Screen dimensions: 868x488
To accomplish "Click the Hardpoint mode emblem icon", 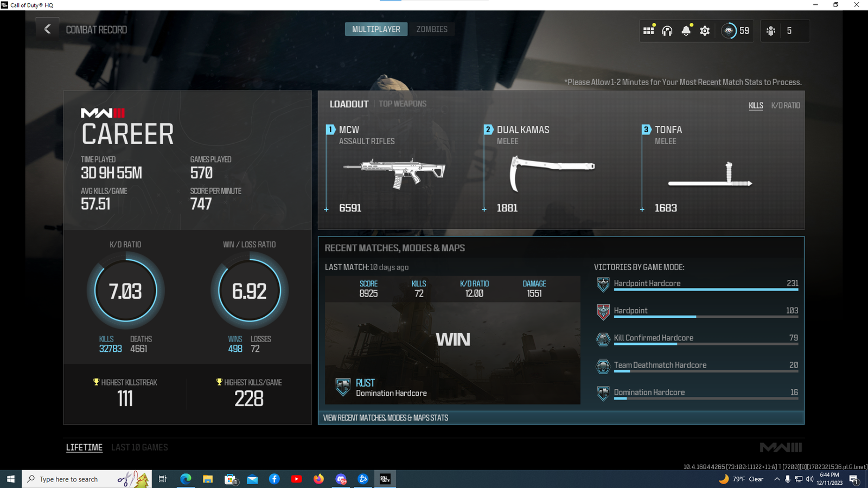I will tap(603, 312).
